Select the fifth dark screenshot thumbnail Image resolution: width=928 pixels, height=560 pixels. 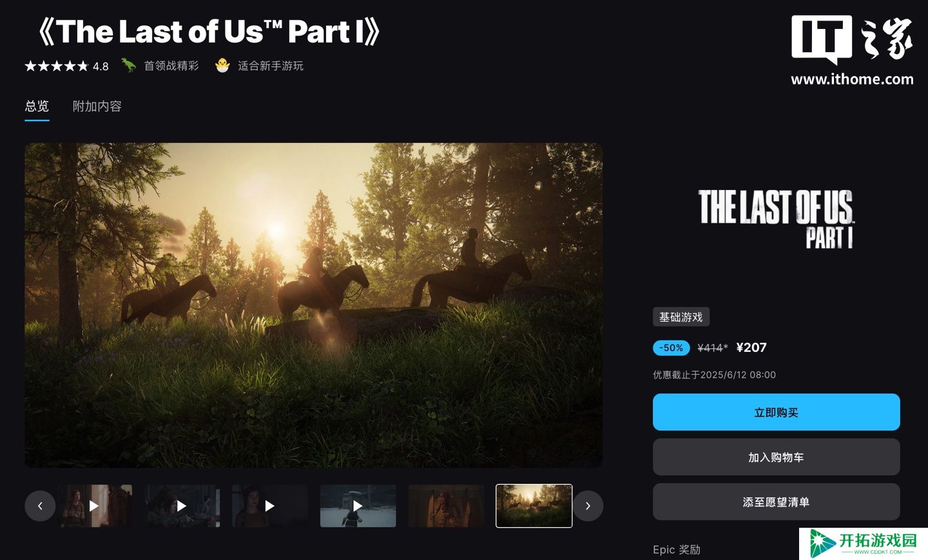(x=446, y=506)
